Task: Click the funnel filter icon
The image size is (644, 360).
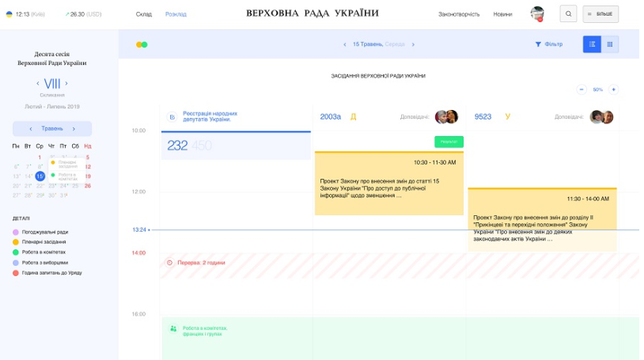Action: (x=538, y=44)
